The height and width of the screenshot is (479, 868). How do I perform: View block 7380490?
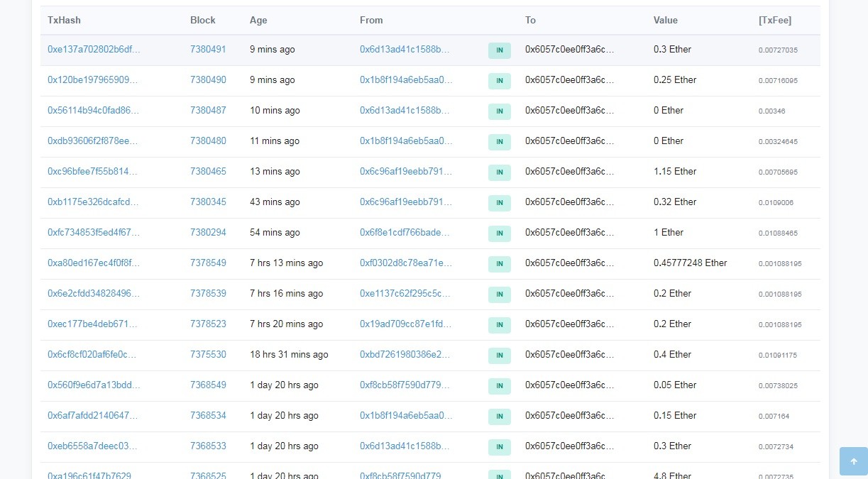coord(208,80)
